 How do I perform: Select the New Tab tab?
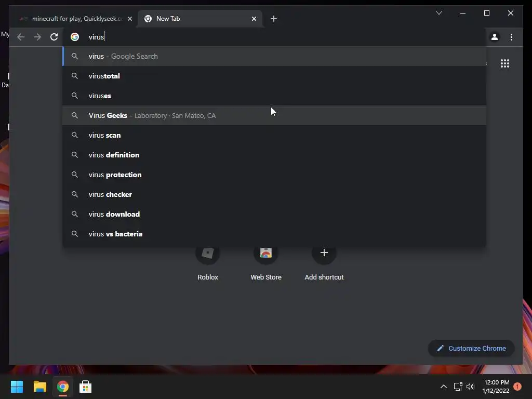click(200, 19)
